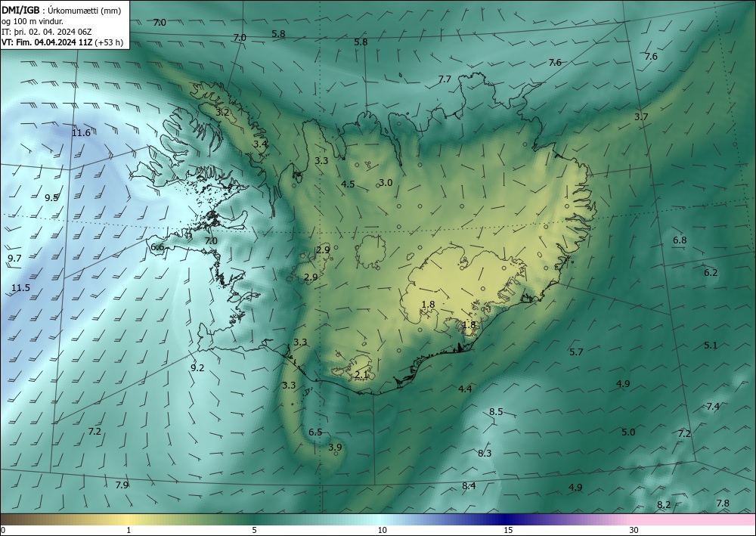Click the 9.5 value on the map
The image size is (756, 536).
pos(51,197)
